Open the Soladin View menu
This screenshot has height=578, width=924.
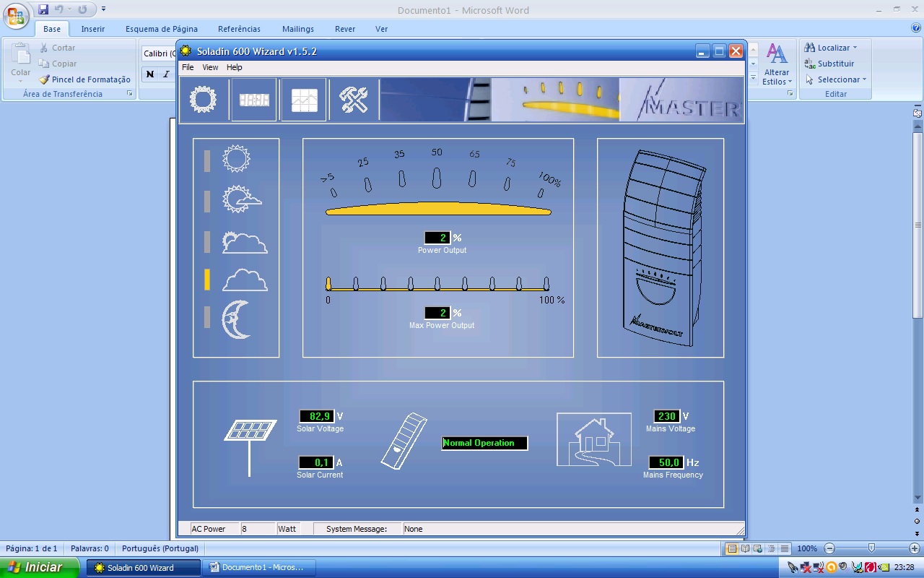coord(210,67)
